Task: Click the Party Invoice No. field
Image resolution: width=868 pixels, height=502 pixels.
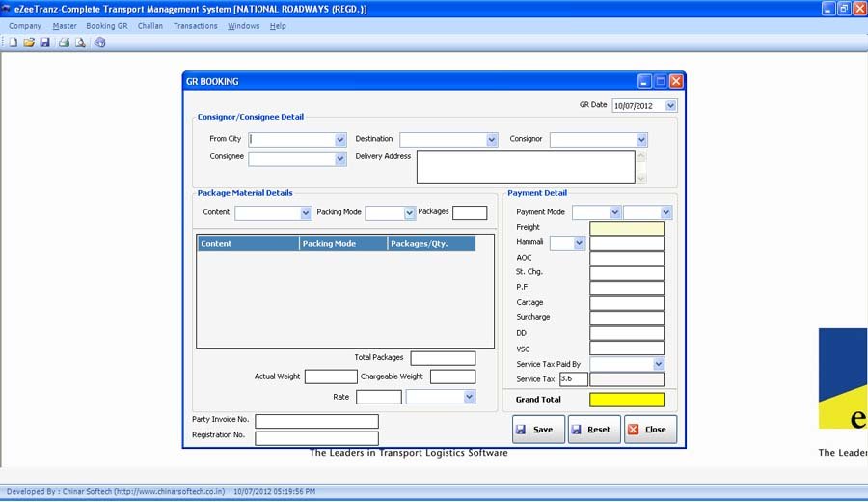Action: click(x=316, y=421)
